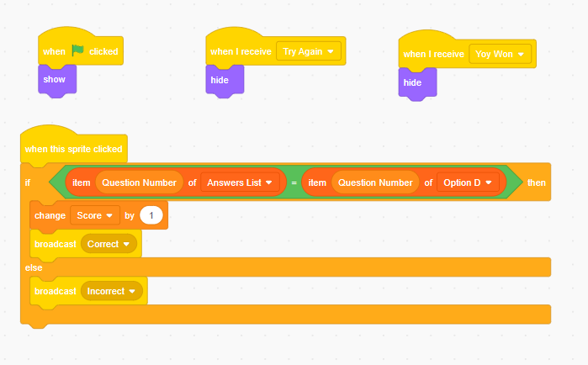Click the left Question Number variable
The image size is (588, 365).
(139, 182)
